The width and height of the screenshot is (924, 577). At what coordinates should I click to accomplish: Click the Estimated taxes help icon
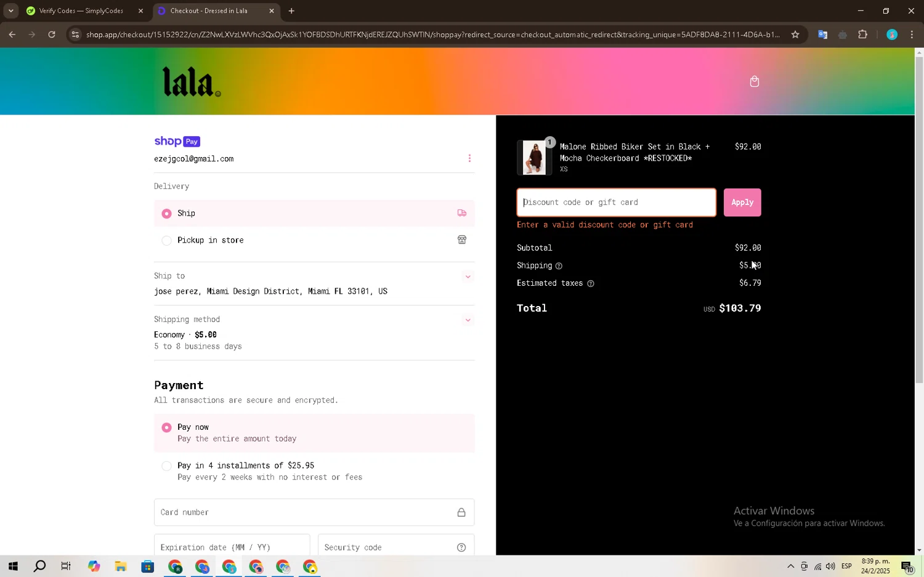tap(590, 284)
